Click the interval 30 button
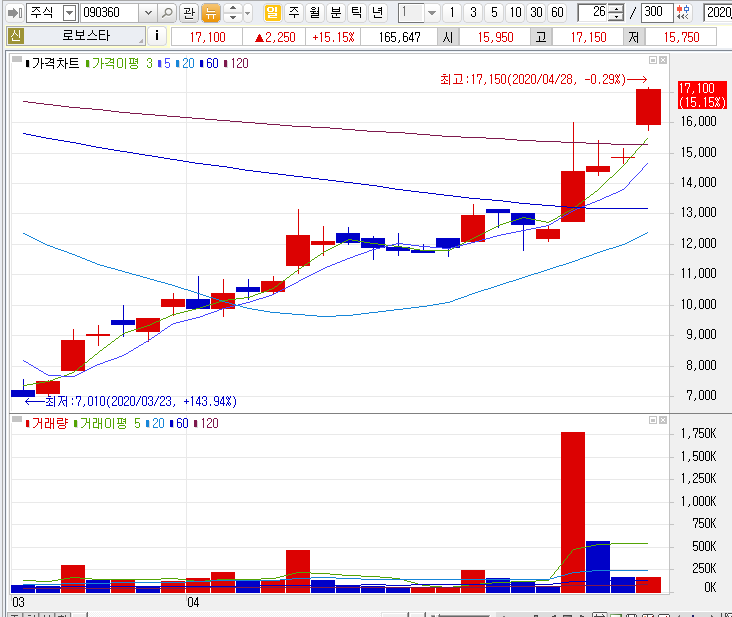This screenshot has height=617, width=732. [536, 12]
